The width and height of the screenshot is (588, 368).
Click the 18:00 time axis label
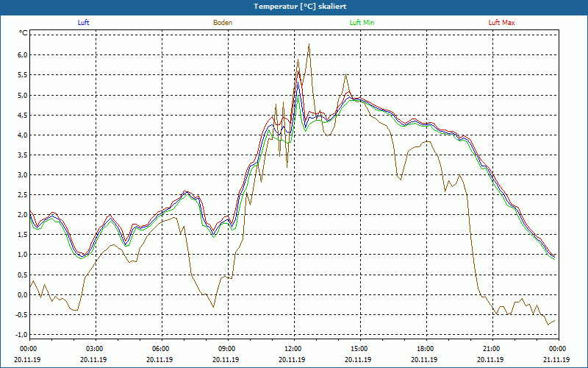[427, 349]
